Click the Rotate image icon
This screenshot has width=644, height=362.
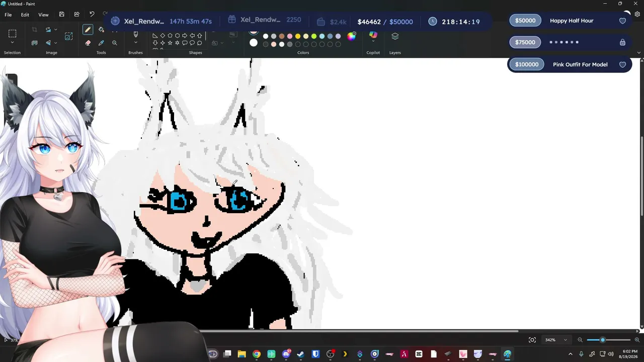click(x=48, y=30)
